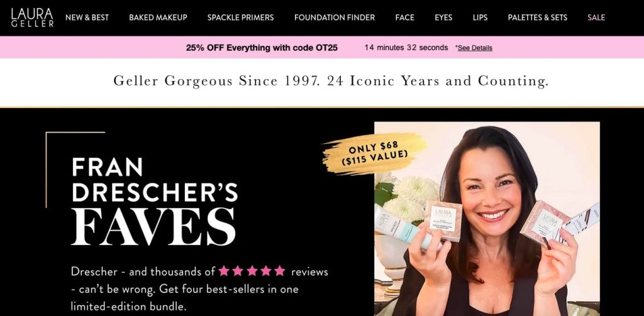Screen dimensions: 644x316
Task: Select the Eyes category
Action: 443,18
